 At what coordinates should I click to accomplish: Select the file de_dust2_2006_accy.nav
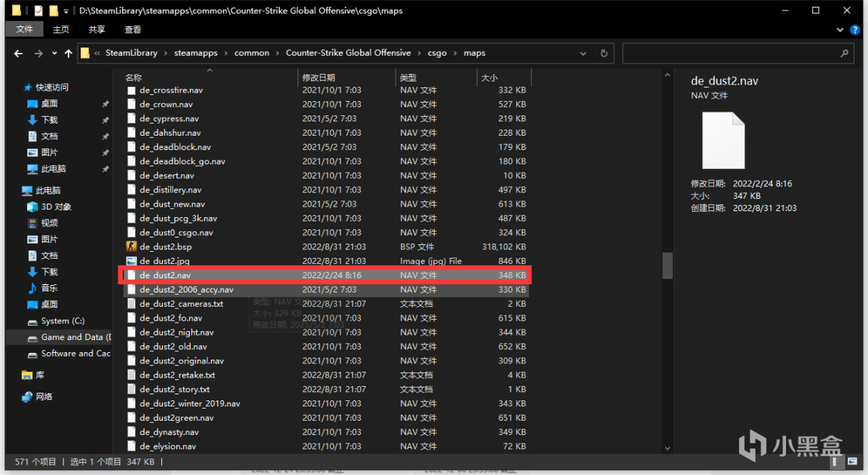(x=186, y=290)
